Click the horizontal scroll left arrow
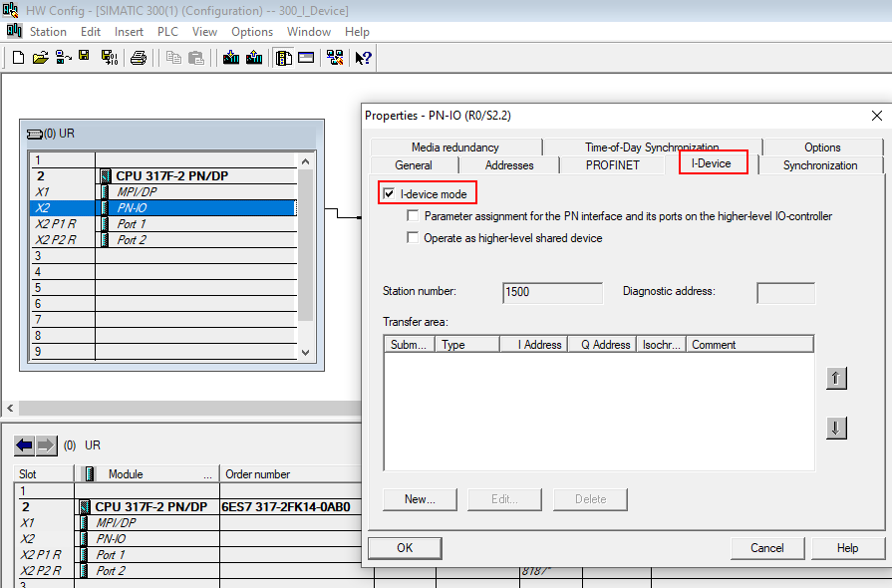 10,408
